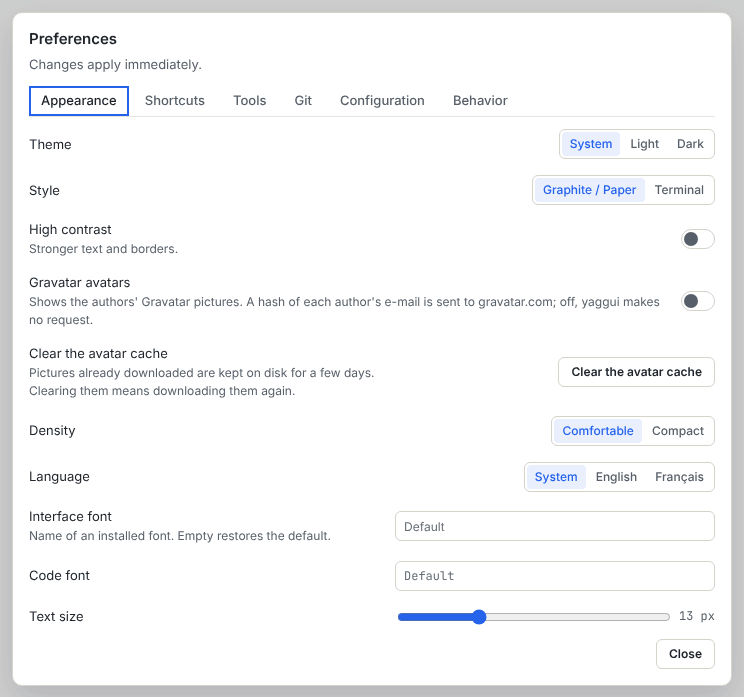Show the Behavior tab
Screen dimensions: 744x697
[x=480, y=101]
